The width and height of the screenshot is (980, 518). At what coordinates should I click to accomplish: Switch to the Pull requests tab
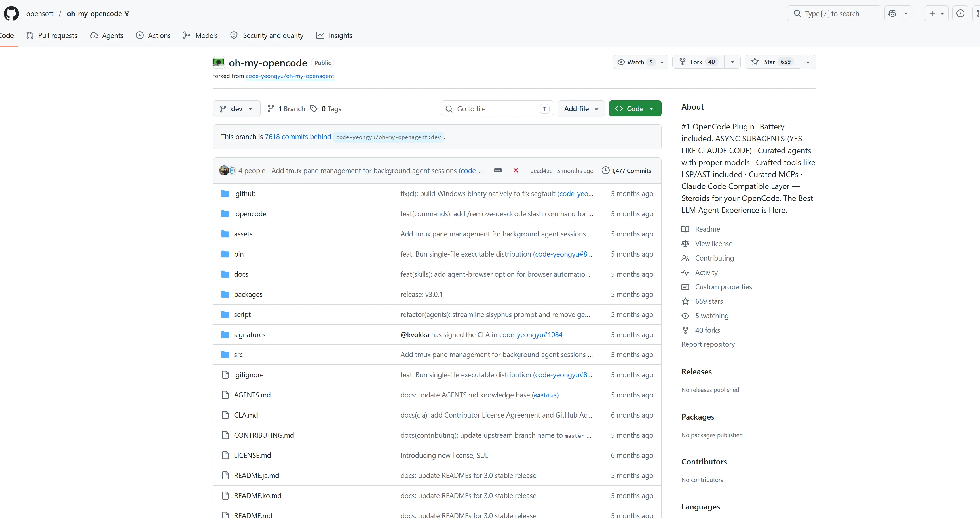click(52, 35)
